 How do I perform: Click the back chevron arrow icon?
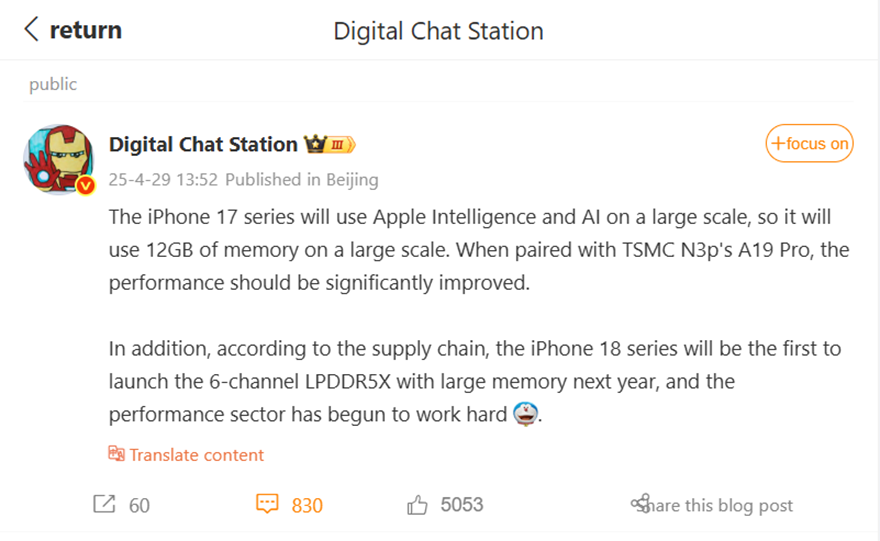click(x=32, y=30)
